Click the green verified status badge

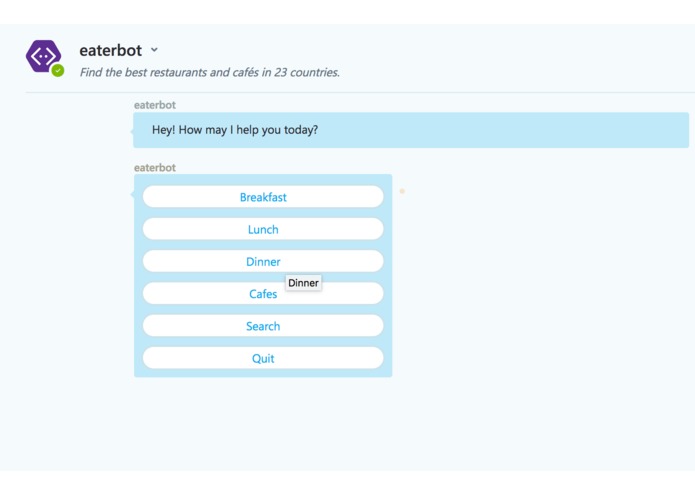(x=58, y=70)
